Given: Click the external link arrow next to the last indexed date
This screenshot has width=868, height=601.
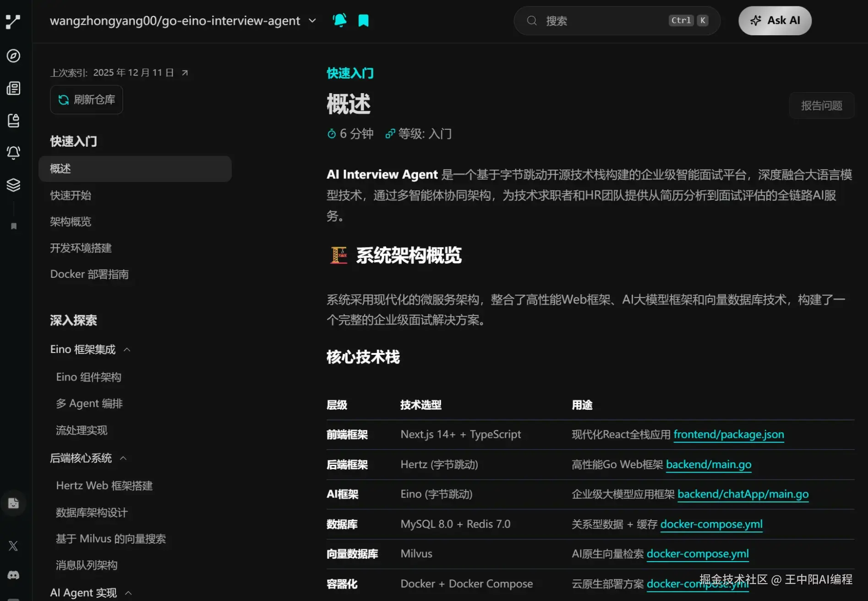Looking at the screenshot, I should [x=185, y=73].
